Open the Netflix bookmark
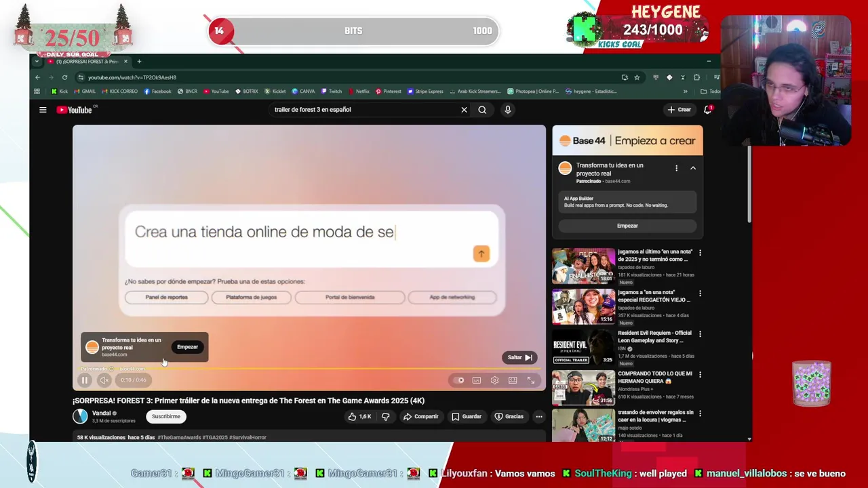868x488 pixels. tap(359, 91)
